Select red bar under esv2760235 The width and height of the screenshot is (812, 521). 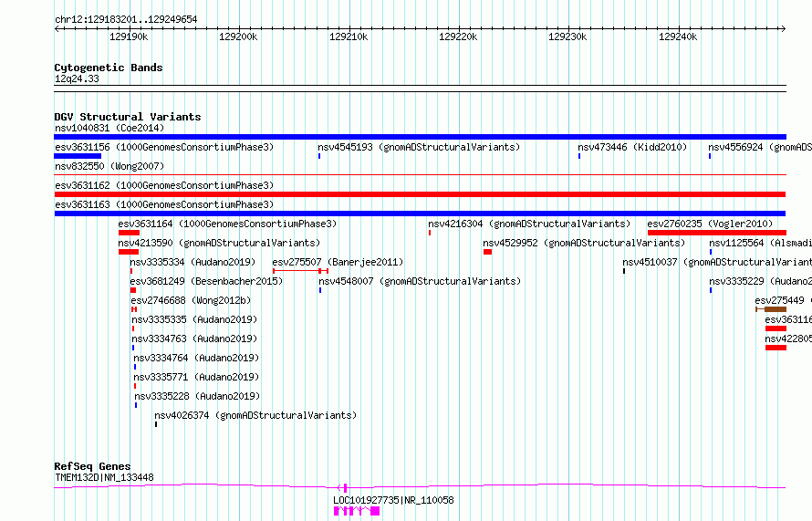coord(717,233)
